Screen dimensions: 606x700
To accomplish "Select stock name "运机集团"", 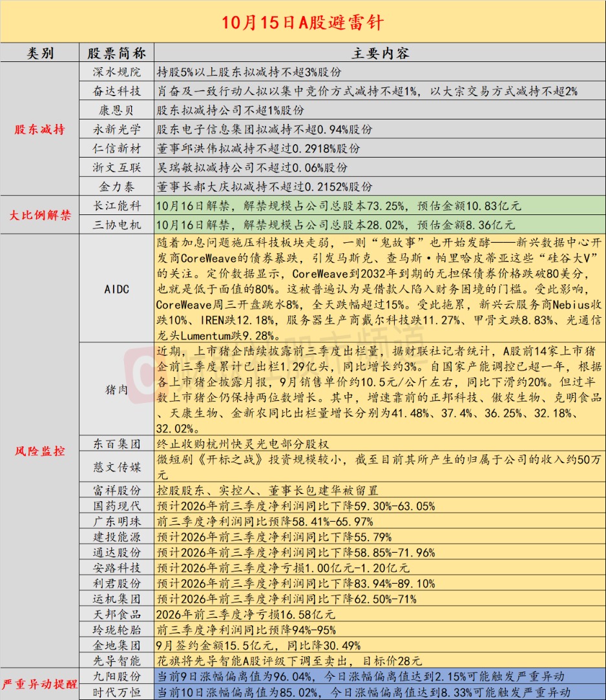I will tap(116, 599).
